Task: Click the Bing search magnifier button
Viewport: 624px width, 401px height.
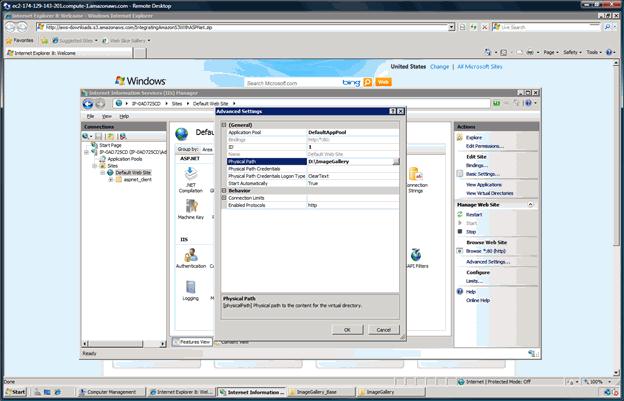Action: click(368, 82)
